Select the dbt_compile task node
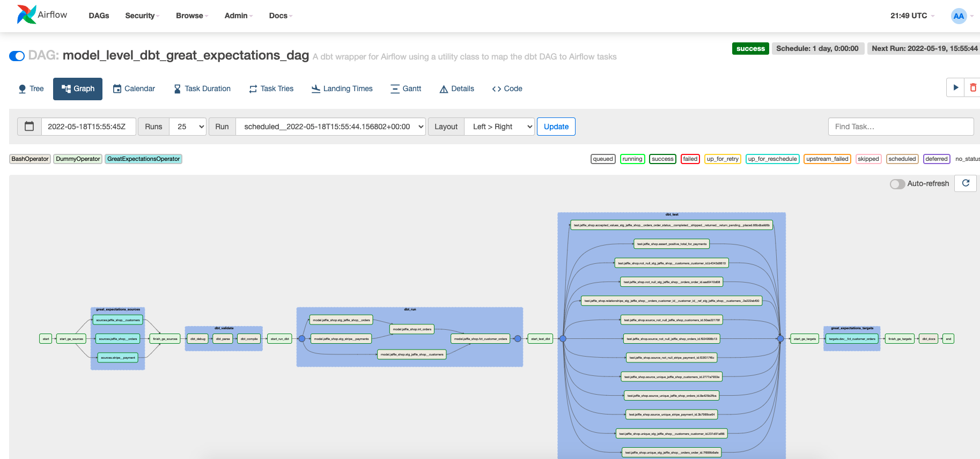This screenshot has height=459, width=980. tap(249, 339)
